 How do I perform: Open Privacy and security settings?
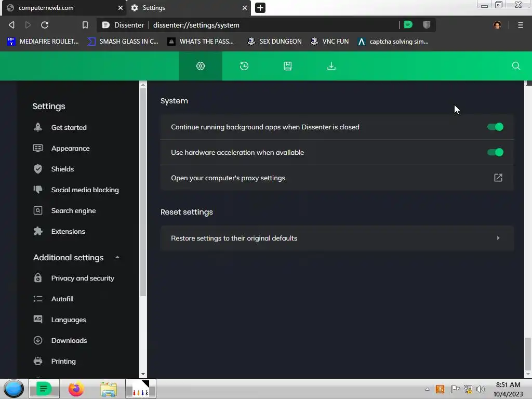click(83, 278)
